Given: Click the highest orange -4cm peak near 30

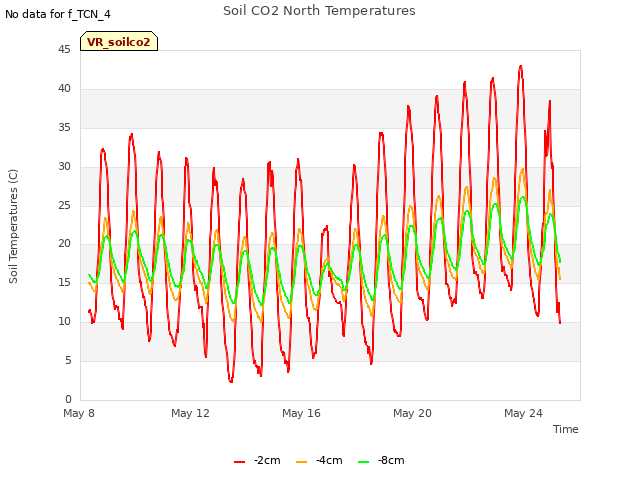Looking at the screenshot, I should [522, 169].
